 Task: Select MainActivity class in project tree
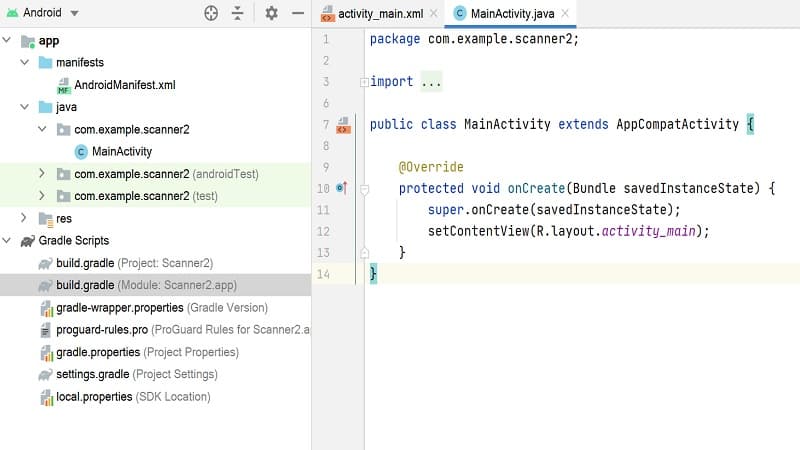[x=121, y=152]
